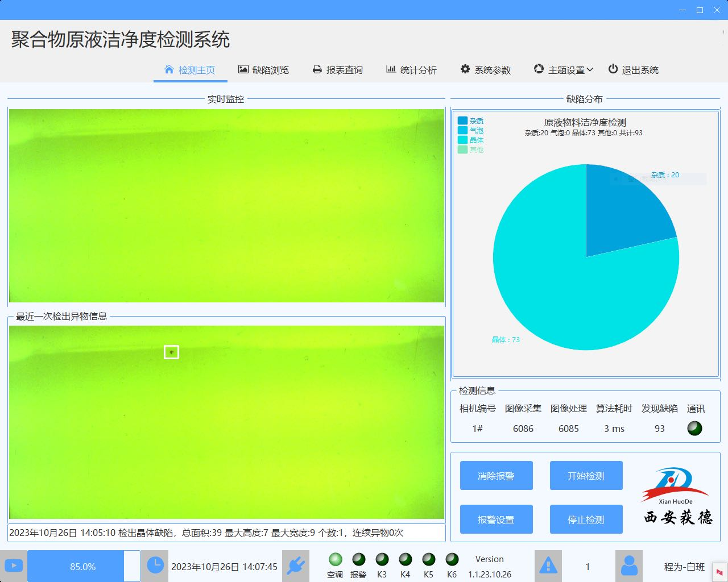Click the 85.0% progress bar
The height and width of the screenshot is (582, 728).
pos(83,566)
